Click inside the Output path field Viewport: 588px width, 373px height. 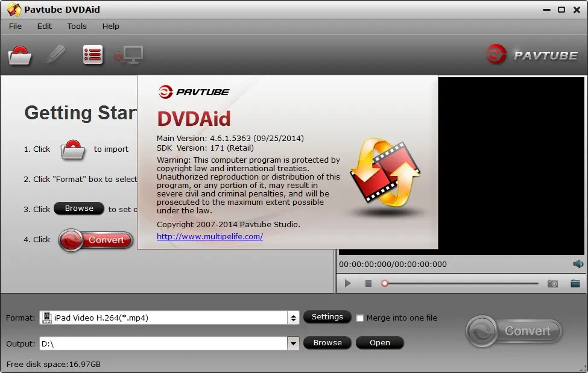[163, 343]
